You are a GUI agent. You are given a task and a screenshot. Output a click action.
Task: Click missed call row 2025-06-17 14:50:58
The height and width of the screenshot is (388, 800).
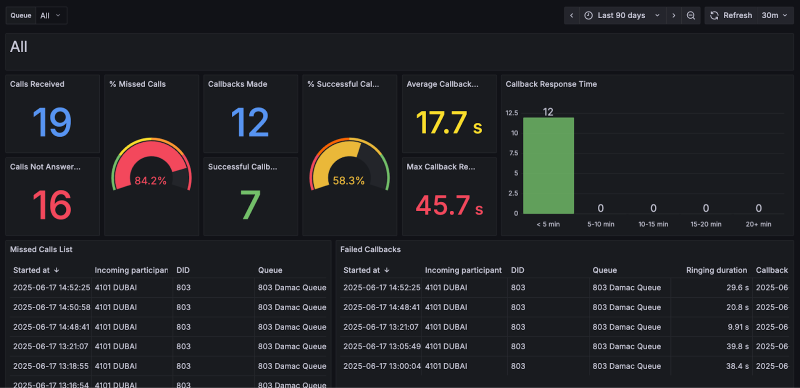[x=168, y=307]
